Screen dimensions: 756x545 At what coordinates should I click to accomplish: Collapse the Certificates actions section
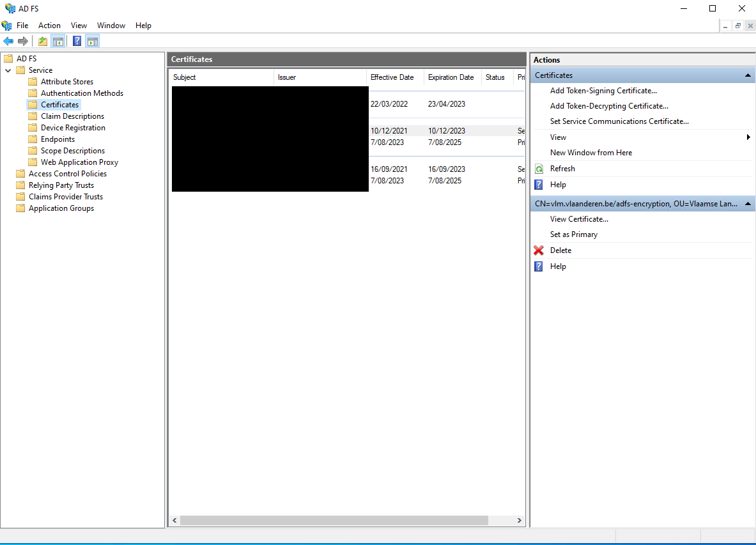pos(748,75)
